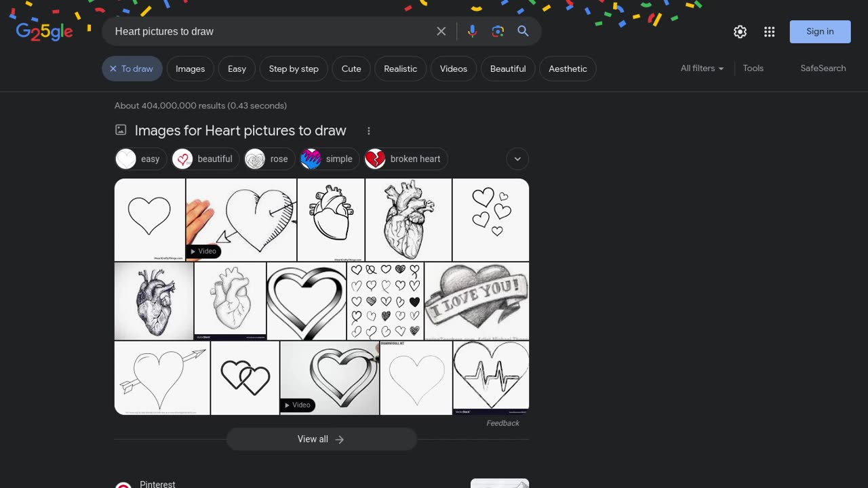Click the Pinterest site favicon

pyautogui.click(x=123, y=485)
